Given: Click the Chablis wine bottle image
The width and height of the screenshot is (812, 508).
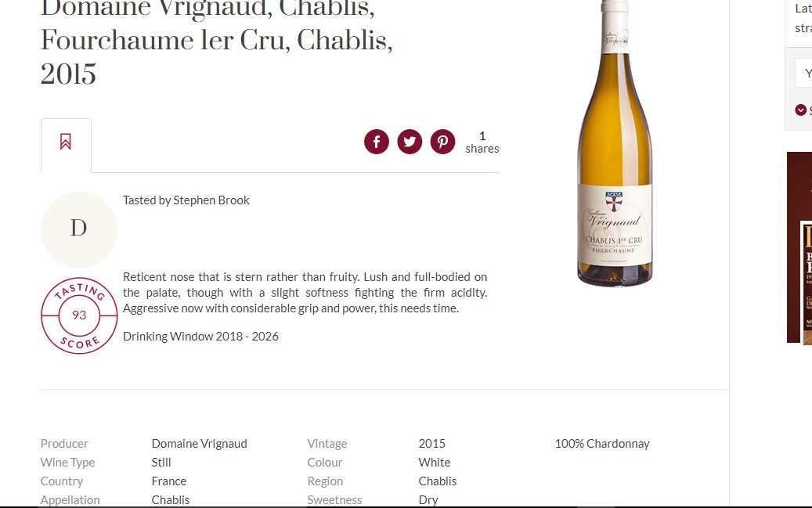Looking at the screenshot, I should (x=615, y=143).
